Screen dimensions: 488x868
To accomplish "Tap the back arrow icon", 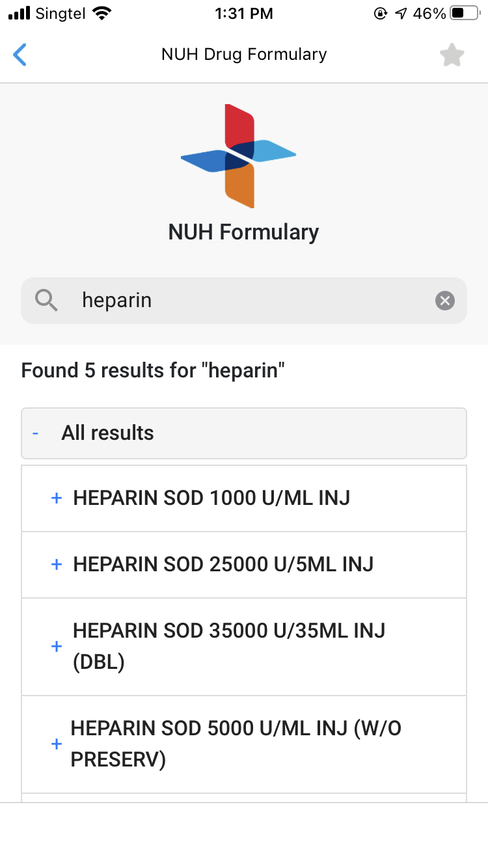I will point(20,55).
